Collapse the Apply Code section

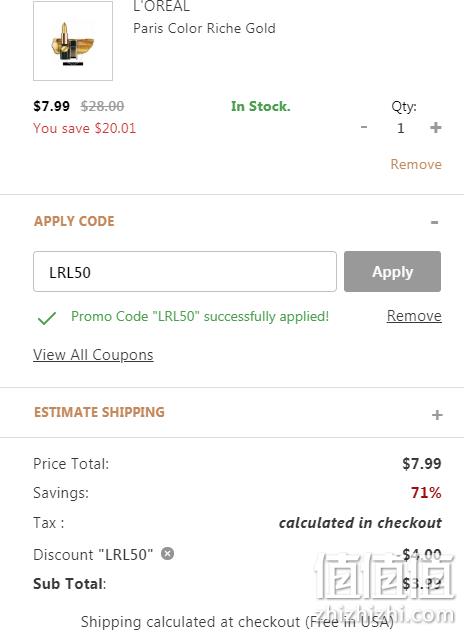435,222
